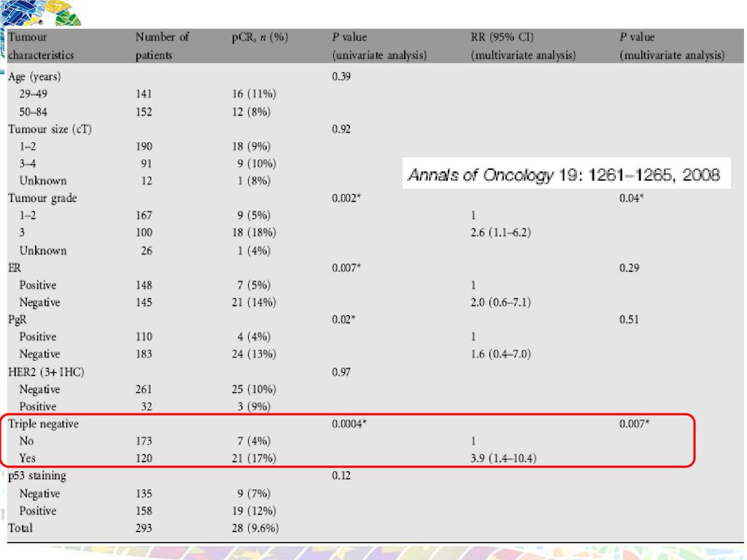Select the '16 (11%)' pCR value
747x560 pixels.
click(x=254, y=94)
